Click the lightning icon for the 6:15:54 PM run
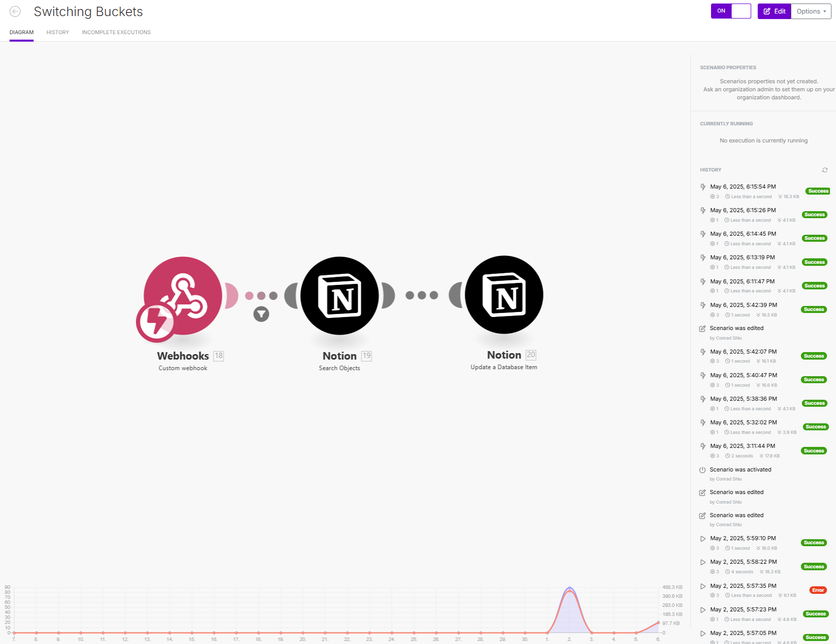 point(703,187)
